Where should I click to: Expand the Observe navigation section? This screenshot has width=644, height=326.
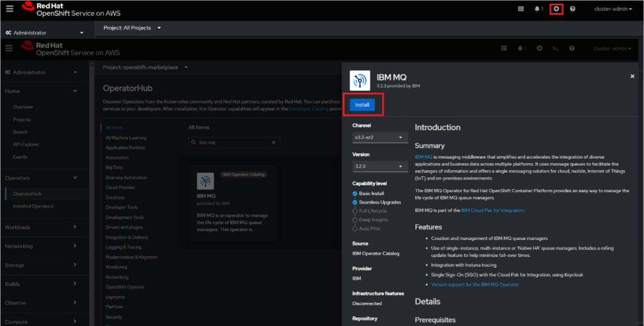click(x=41, y=303)
